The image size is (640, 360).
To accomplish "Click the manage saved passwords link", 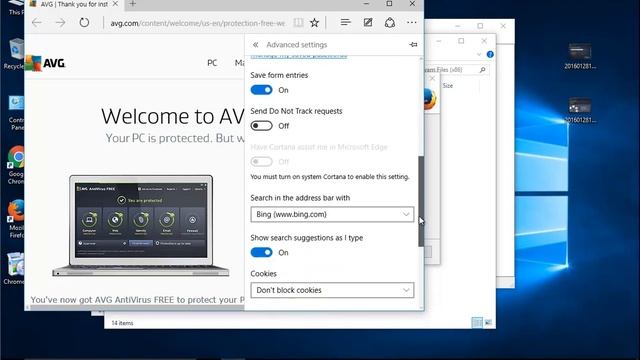I will (x=299, y=56).
